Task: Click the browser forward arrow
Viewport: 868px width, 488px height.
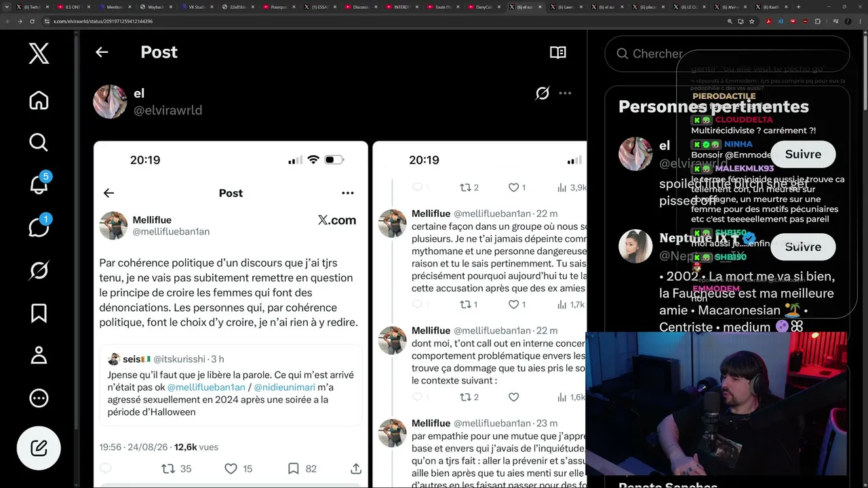Action: coord(20,21)
